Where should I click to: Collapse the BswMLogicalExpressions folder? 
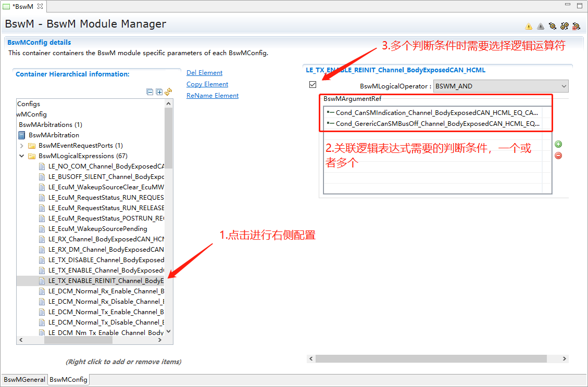pyautogui.click(x=22, y=156)
